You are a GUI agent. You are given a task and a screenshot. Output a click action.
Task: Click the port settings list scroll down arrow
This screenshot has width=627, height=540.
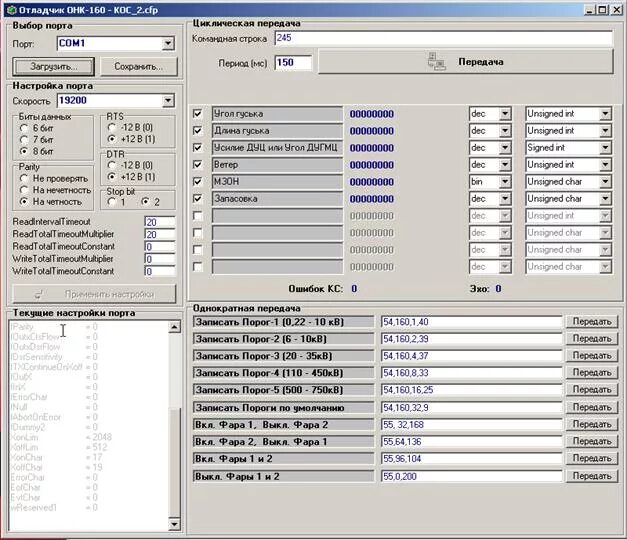pyautogui.click(x=175, y=524)
